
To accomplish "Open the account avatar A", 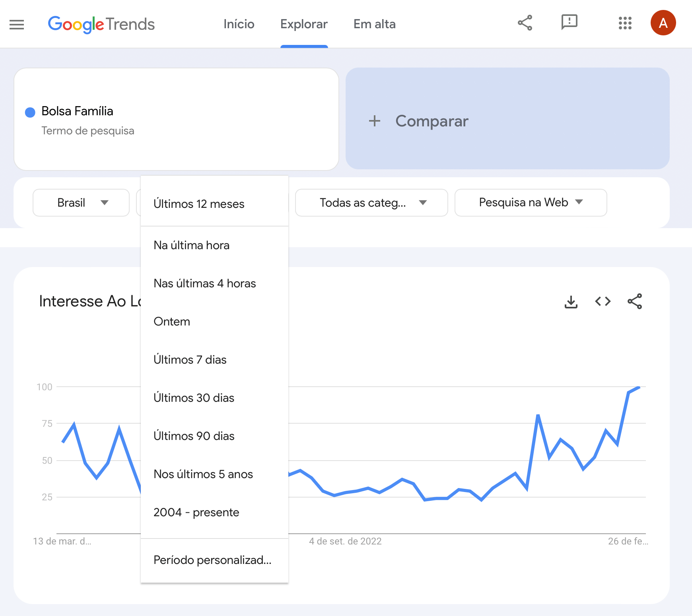I will [663, 23].
